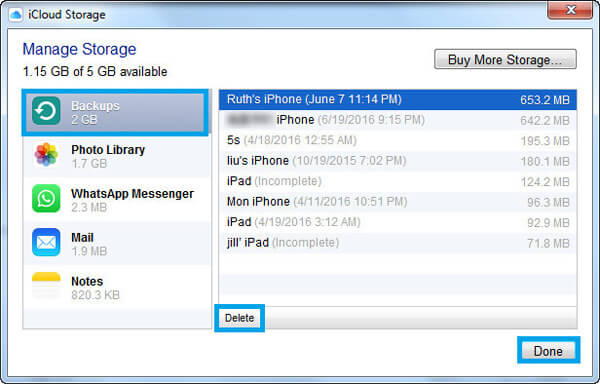Click the WhatsApp Messenger green icon
The image size is (600, 384).
[46, 199]
